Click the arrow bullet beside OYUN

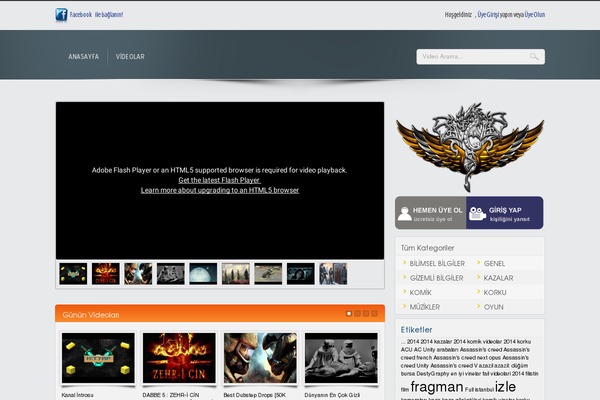pos(478,306)
